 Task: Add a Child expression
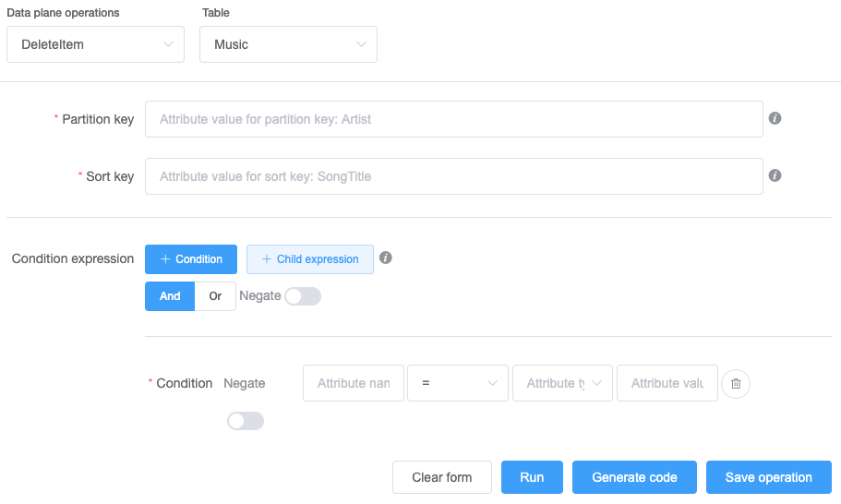[310, 259]
